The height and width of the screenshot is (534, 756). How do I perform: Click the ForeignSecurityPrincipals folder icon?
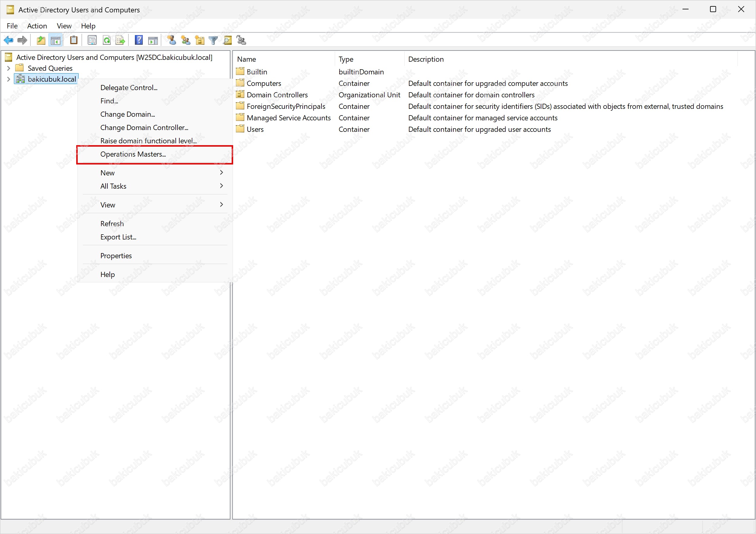(x=240, y=106)
